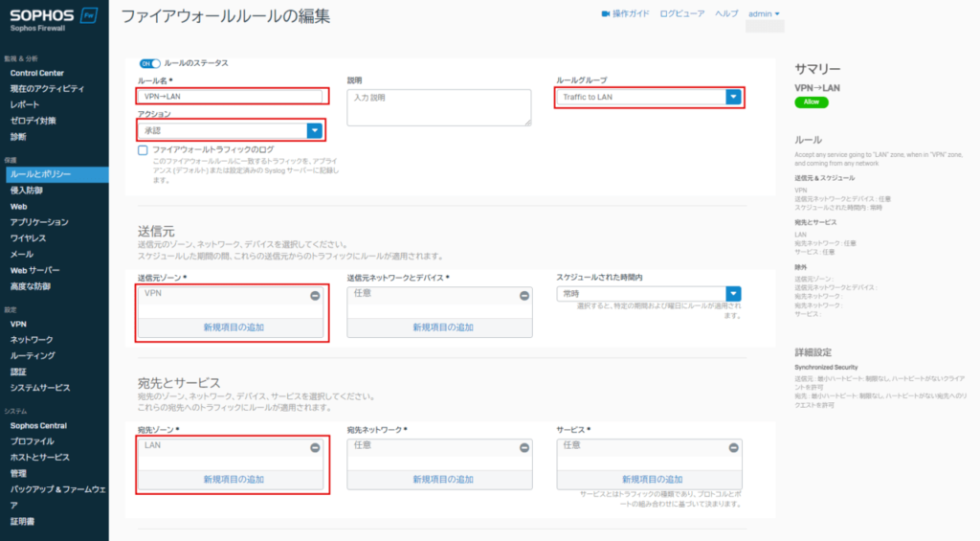Enable firewall traffic log checkbox
Screen dimensions: 980x541
pos(143,150)
